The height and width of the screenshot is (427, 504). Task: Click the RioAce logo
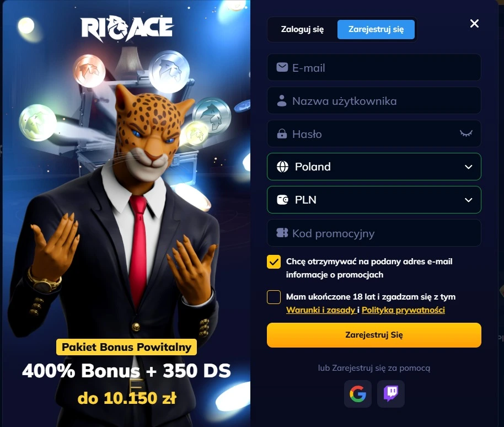tap(127, 28)
